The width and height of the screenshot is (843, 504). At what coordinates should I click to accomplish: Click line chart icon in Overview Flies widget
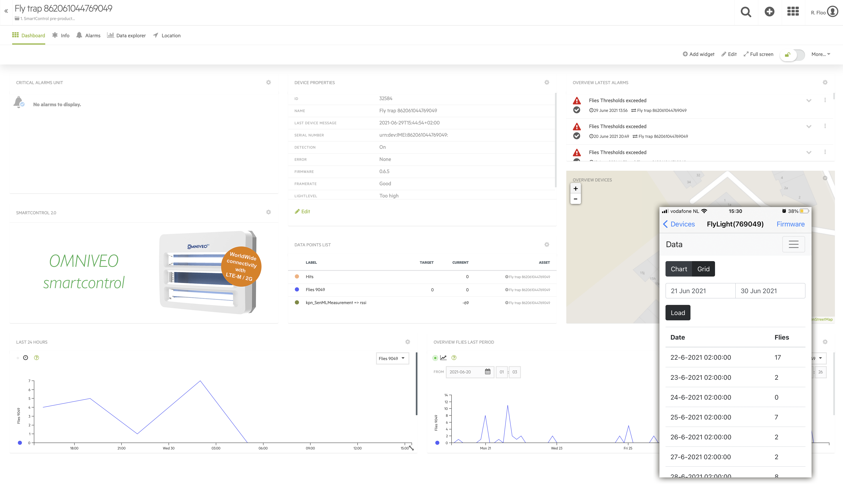[x=443, y=358]
